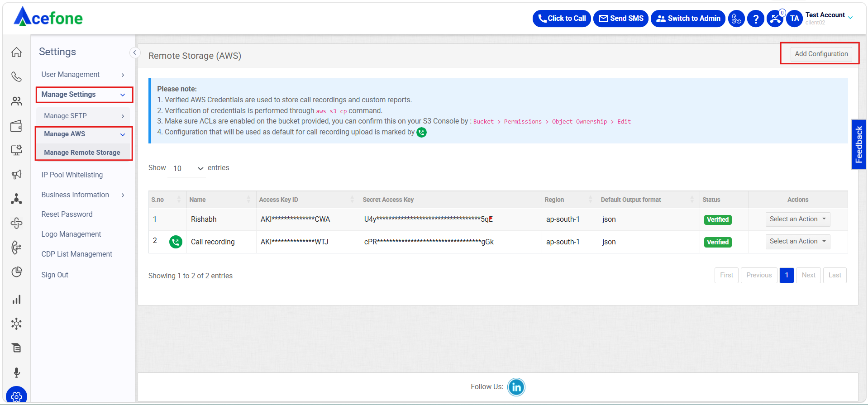Screen dimensions: 868x405
Task: Open the microphone recordings sidebar icon
Action: coord(16,372)
